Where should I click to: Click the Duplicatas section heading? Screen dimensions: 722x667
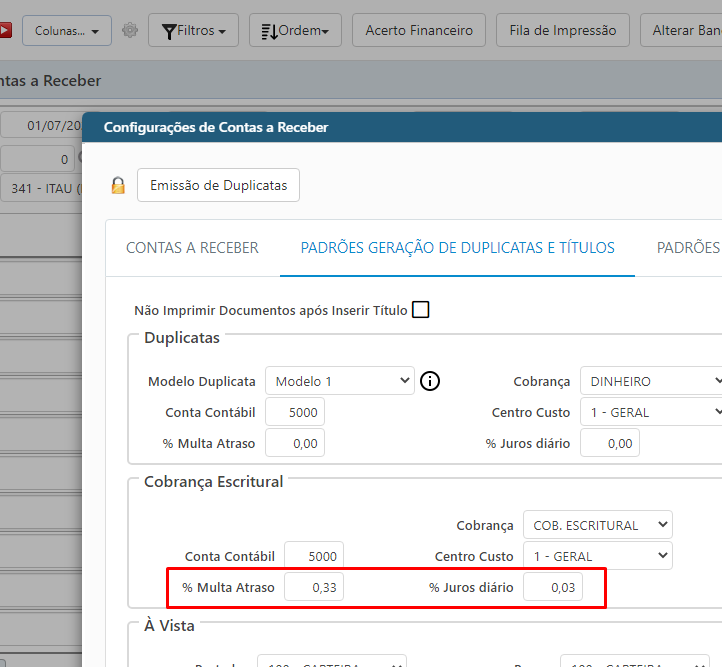(182, 337)
